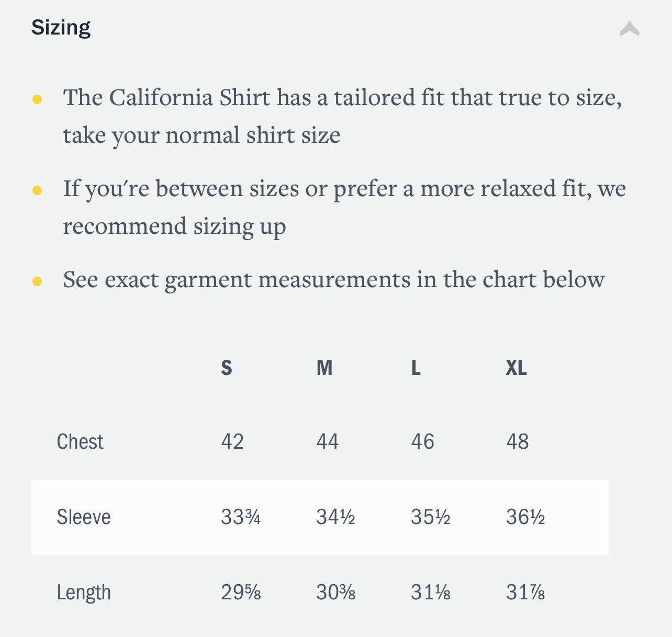Select the L size column header
This screenshot has width=672, height=637.
(416, 368)
